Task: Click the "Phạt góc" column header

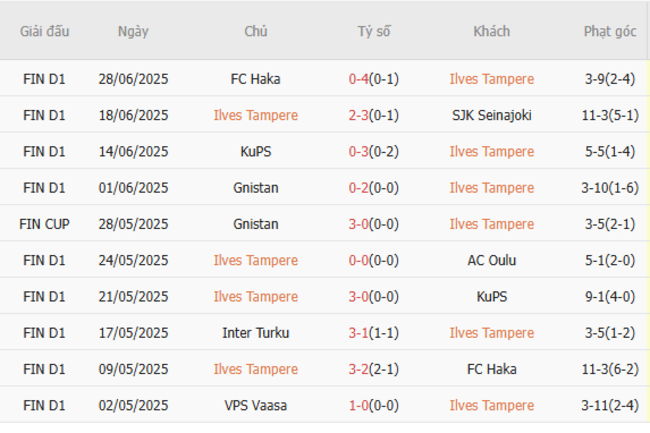Action: (610, 31)
